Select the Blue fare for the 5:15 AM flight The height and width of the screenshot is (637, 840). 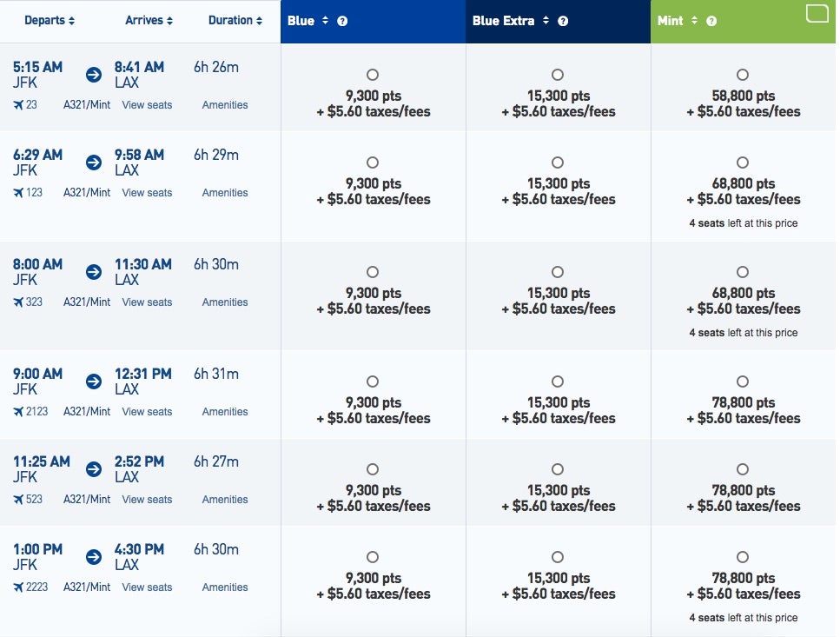tap(372, 75)
